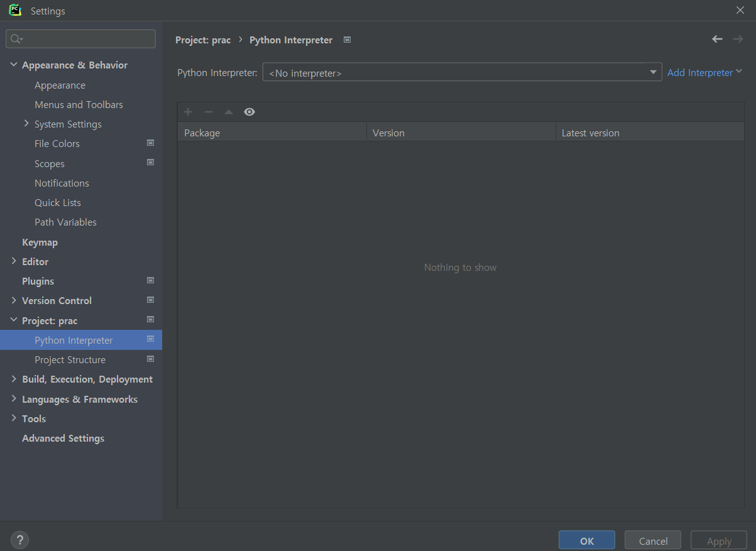Expand Build, Execution, Deployment section

(14, 379)
